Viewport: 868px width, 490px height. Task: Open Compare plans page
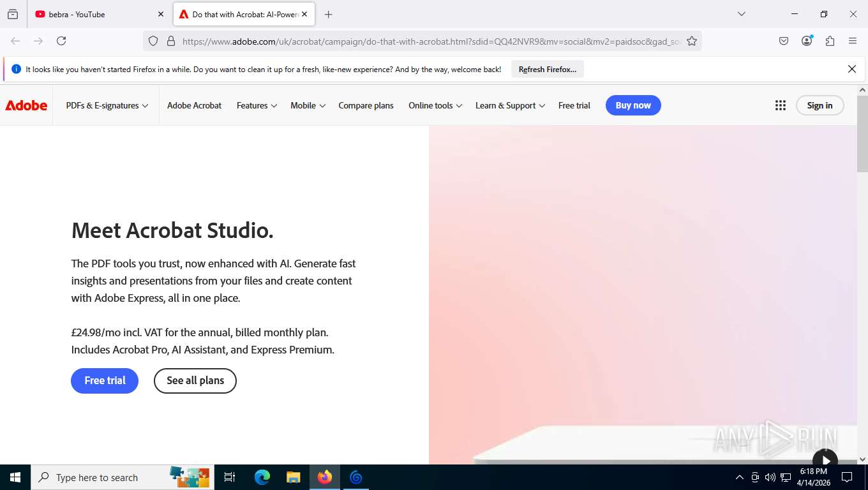(x=366, y=105)
